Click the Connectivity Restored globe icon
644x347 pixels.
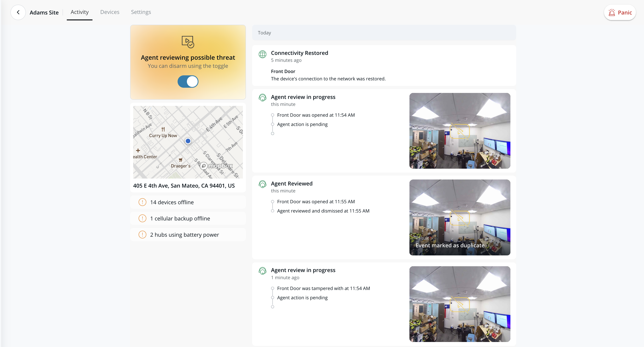[x=262, y=54]
